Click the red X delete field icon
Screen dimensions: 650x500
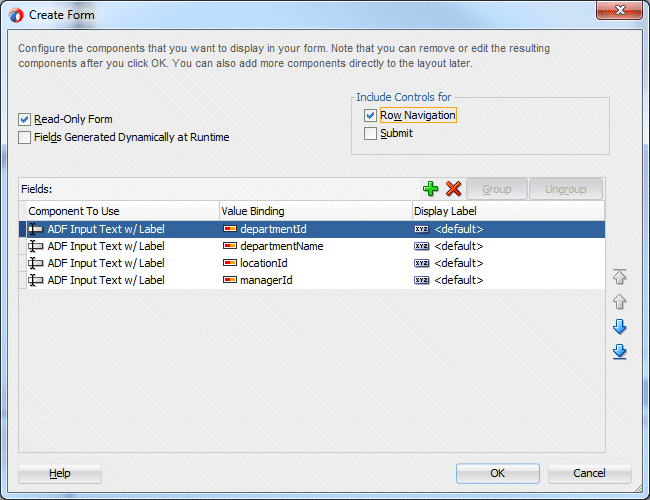[453, 189]
